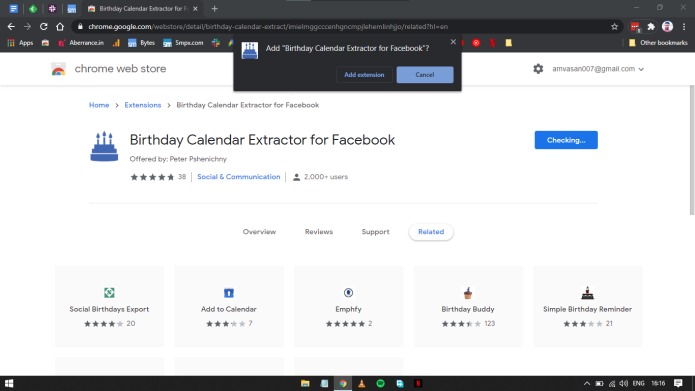Click Add extension in the install dialog
Viewport: 695px width, 391px height.
tap(364, 74)
